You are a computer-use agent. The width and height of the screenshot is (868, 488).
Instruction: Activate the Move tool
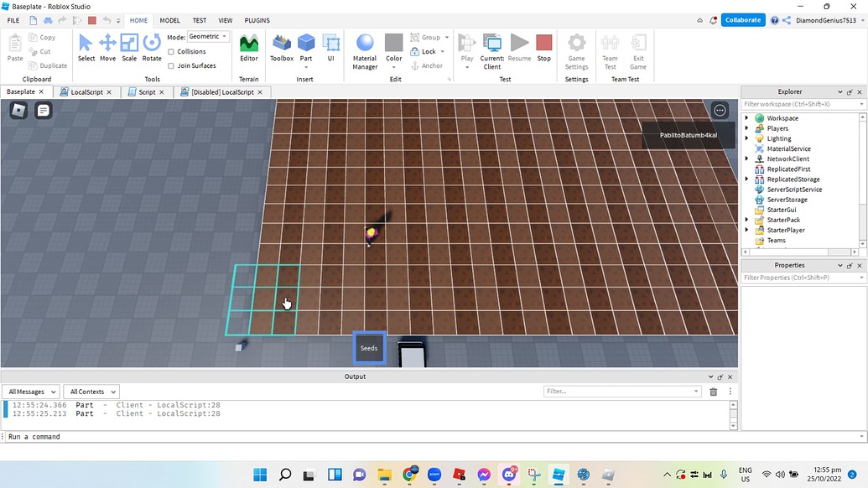pos(107,47)
